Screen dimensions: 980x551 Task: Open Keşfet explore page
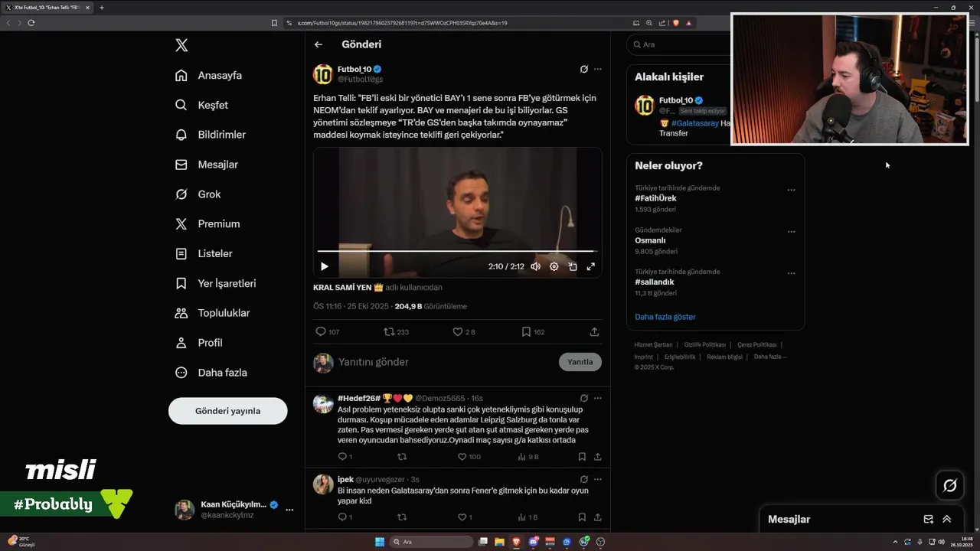pyautogui.click(x=201, y=105)
